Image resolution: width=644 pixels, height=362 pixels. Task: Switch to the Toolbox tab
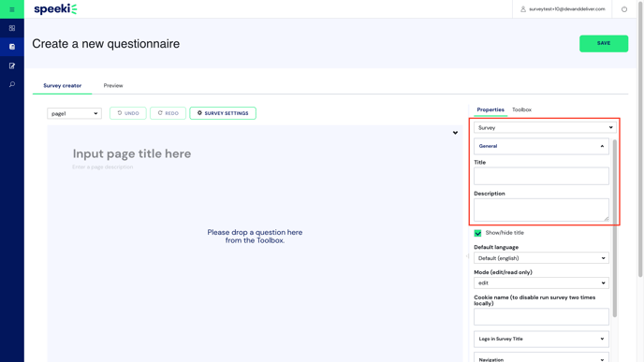(521, 109)
